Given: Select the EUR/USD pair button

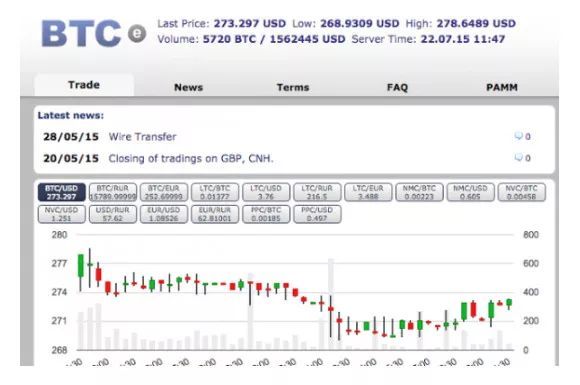Looking at the screenshot, I should pyautogui.click(x=164, y=214).
